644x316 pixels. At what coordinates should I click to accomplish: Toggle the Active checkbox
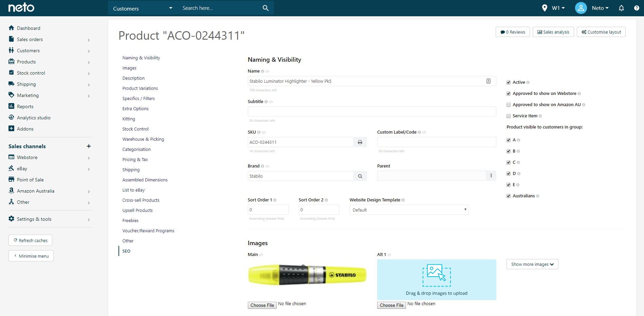coord(509,82)
